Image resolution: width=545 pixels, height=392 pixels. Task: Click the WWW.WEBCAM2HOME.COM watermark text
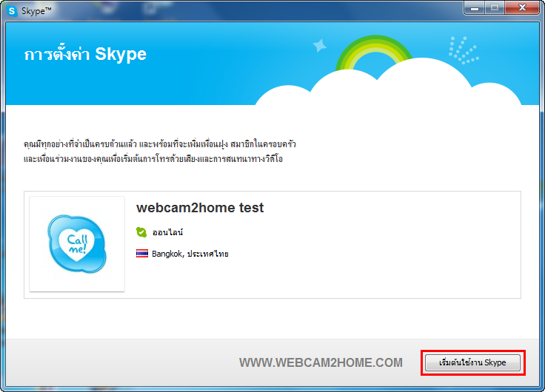(321, 362)
